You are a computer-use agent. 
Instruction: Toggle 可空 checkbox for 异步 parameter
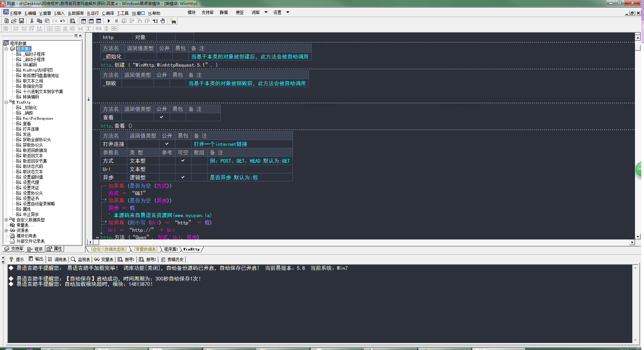click(183, 177)
